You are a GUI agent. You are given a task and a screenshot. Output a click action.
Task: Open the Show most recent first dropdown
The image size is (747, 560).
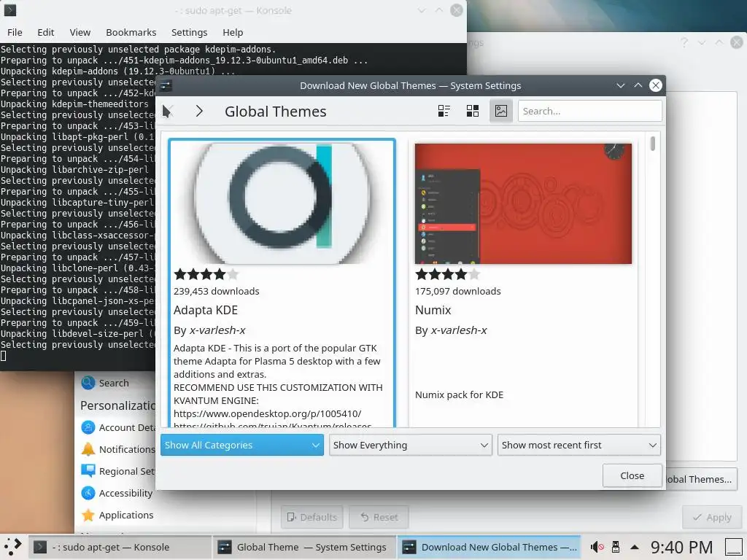point(578,445)
